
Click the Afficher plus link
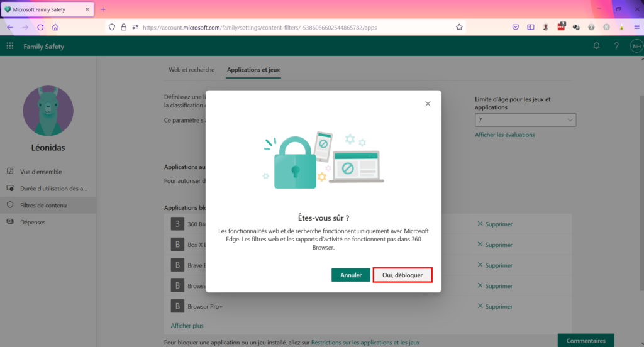pyautogui.click(x=187, y=326)
